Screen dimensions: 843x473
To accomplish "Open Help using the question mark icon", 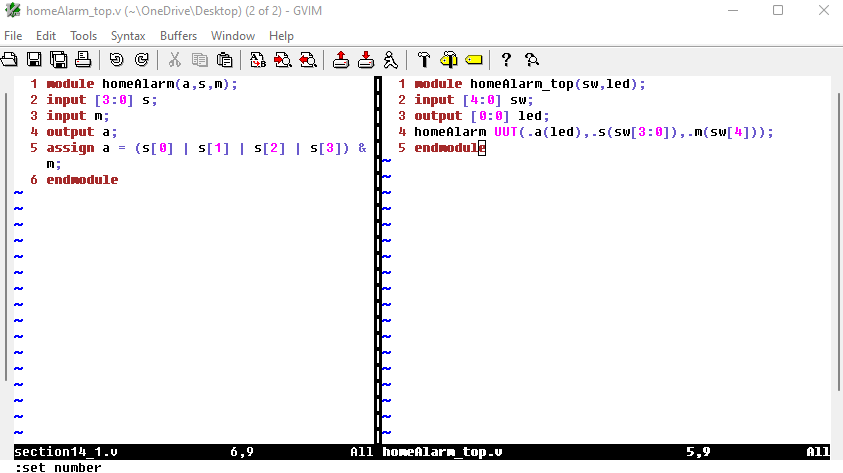I will pos(506,60).
